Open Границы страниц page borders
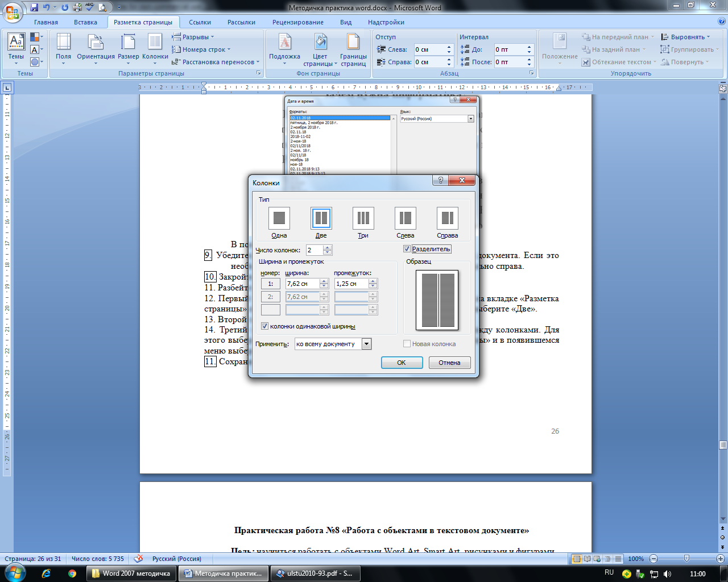Screen dimensions: 728x582 pyautogui.click(x=353, y=50)
